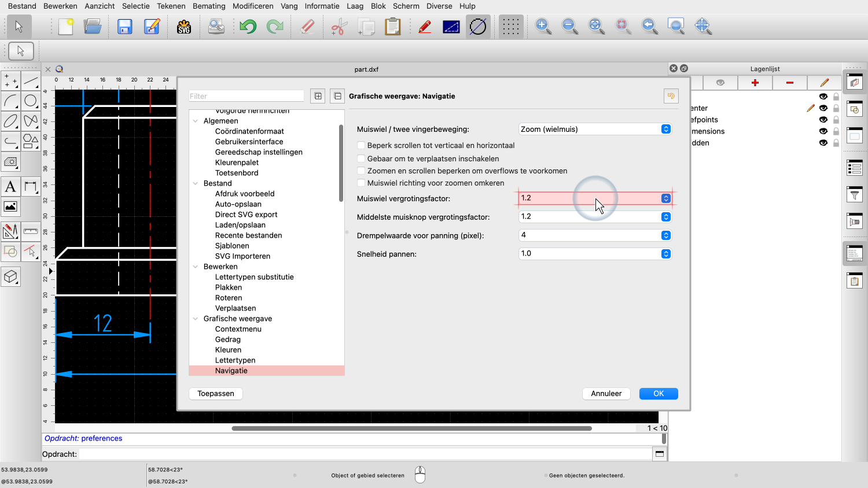Click the Toepassen button
Screen dimensions: 868x488
click(x=215, y=393)
